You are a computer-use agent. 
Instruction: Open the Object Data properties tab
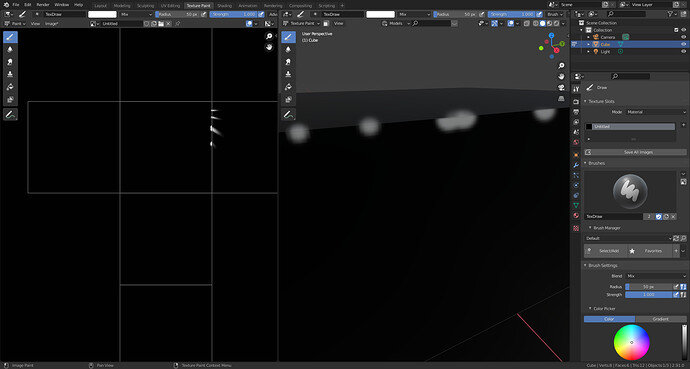coord(576,205)
